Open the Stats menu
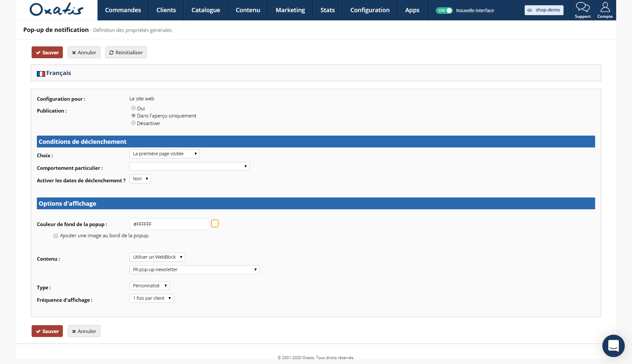The width and height of the screenshot is (632, 364). (x=328, y=10)
